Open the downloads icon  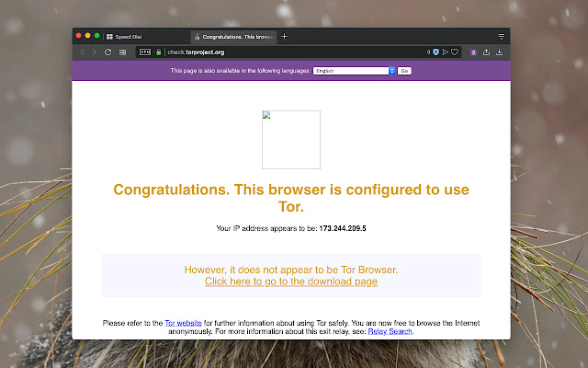click(x=500, y=52)
